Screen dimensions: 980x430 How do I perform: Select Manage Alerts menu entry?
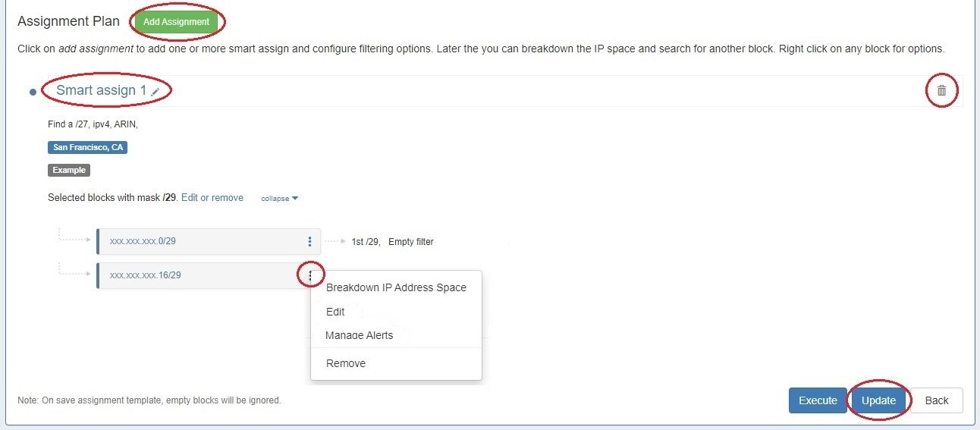pos(360,335)
